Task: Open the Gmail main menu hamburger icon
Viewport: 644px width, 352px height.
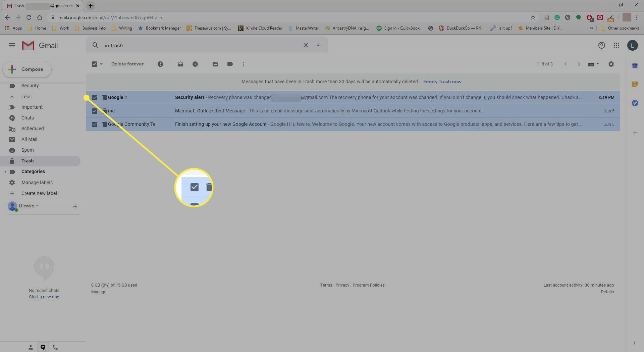Action: coord(12,45)
